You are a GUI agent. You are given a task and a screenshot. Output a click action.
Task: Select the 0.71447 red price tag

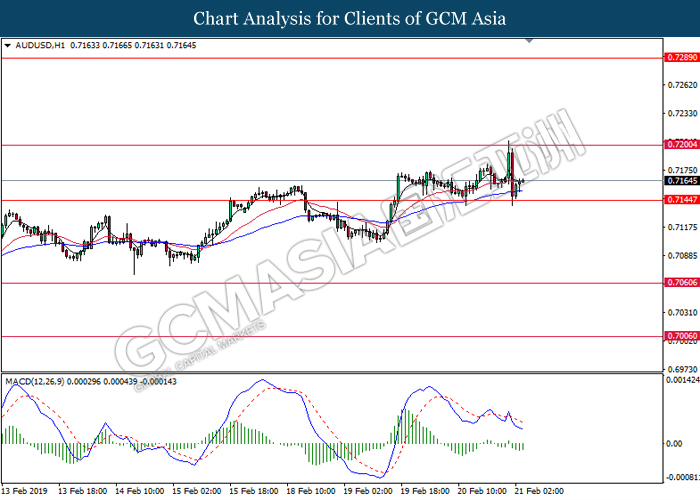click(x=681, y=200)
